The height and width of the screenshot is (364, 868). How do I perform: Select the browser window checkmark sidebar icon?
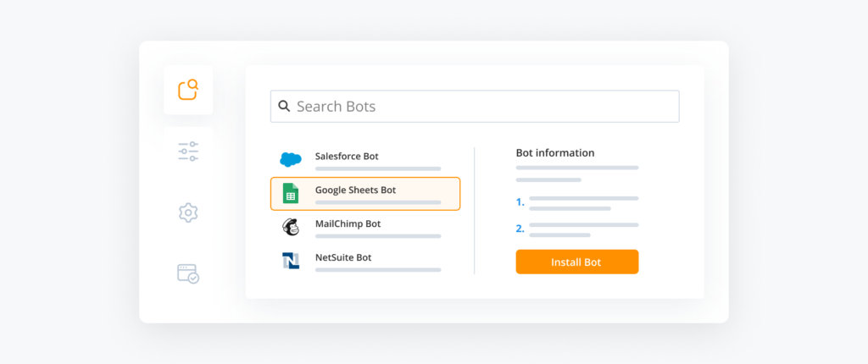click(x=188, y=273)
